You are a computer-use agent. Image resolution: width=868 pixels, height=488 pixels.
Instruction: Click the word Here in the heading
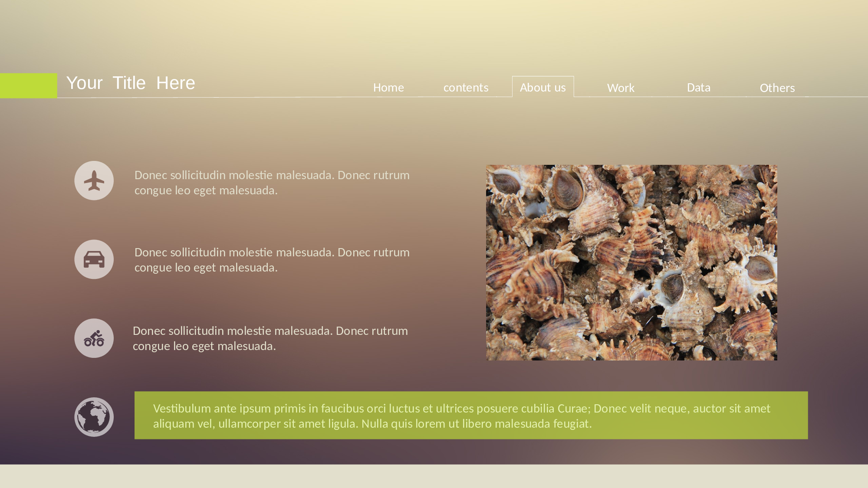click(175, 83)
